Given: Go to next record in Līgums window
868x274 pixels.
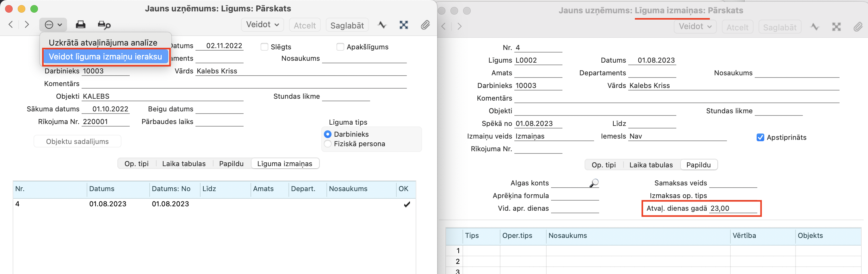Looking at the screenshot, I should (x=27, y=25).
